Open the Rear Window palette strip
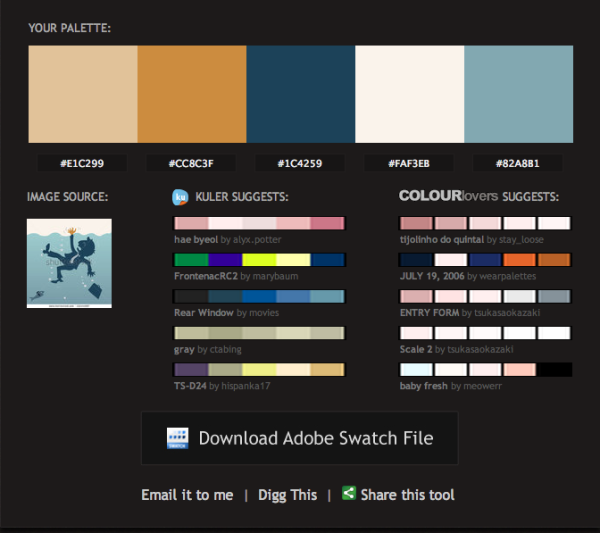600x533 pixels. [259, 296]
